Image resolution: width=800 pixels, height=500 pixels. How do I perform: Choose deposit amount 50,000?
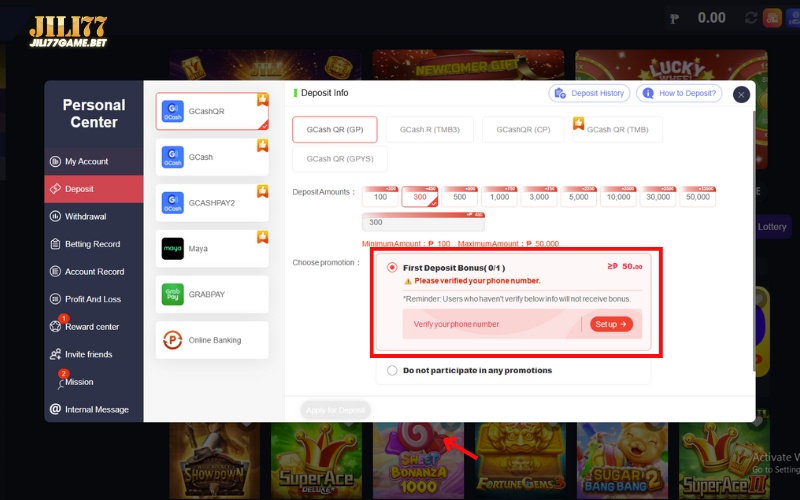click(698, 197)
